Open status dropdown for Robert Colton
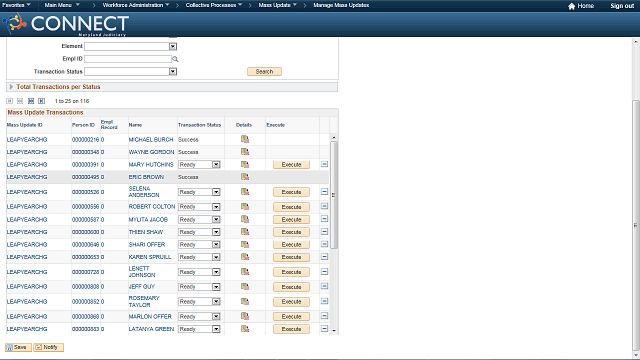Image resolution: width=640 pixels, height=360 pixels. [216, 207]
